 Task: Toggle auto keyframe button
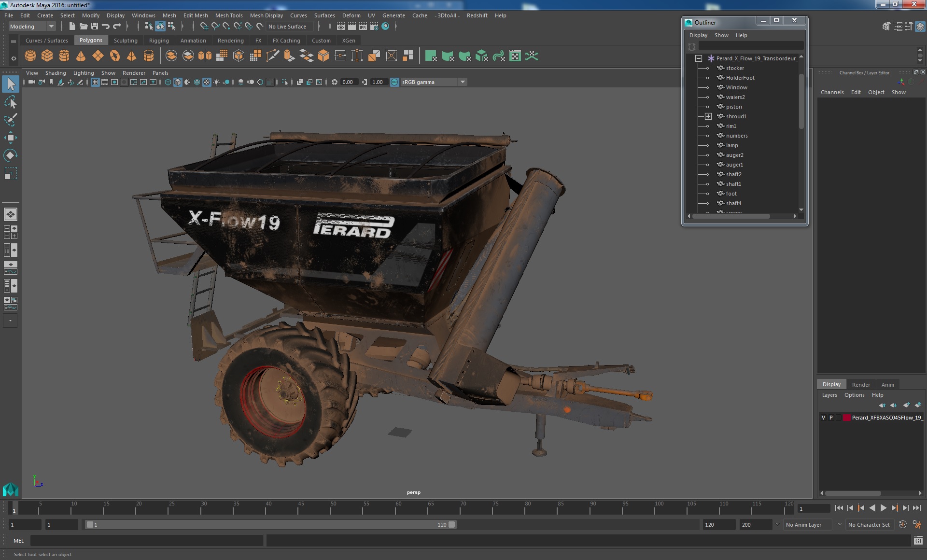[x=903, y=525]
